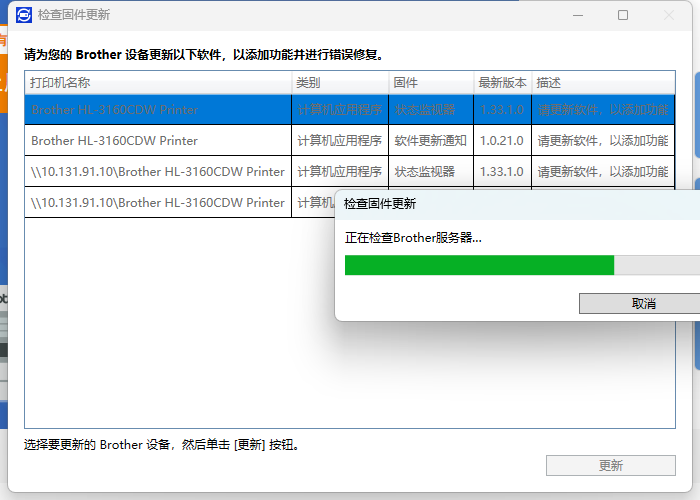
Task: Click the 更新 update button
Action: point(610,466)
